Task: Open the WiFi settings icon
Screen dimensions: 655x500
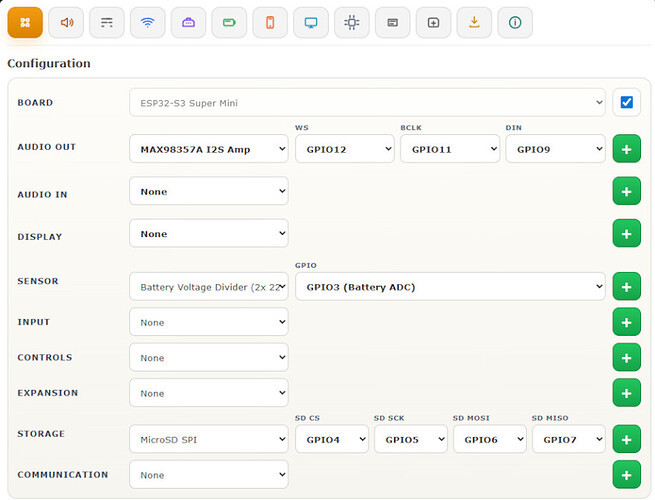Action: [x=147, y=23]
